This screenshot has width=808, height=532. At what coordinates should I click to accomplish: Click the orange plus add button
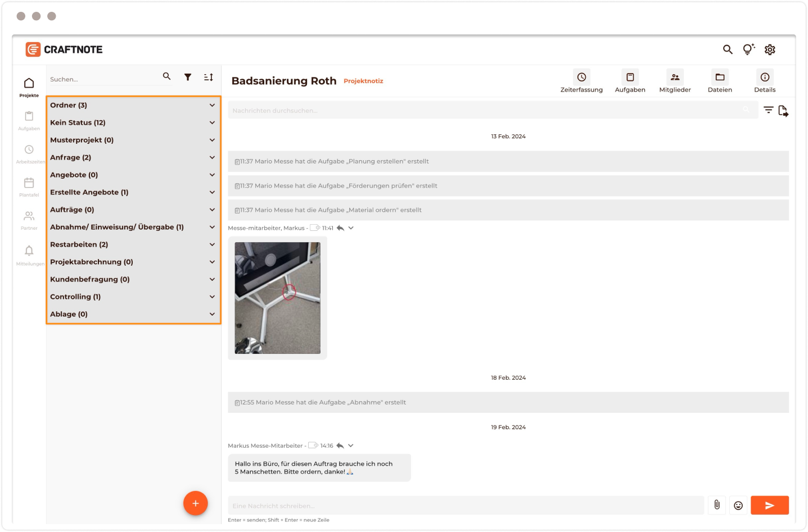pyautogui.click(x=196, y=503)
